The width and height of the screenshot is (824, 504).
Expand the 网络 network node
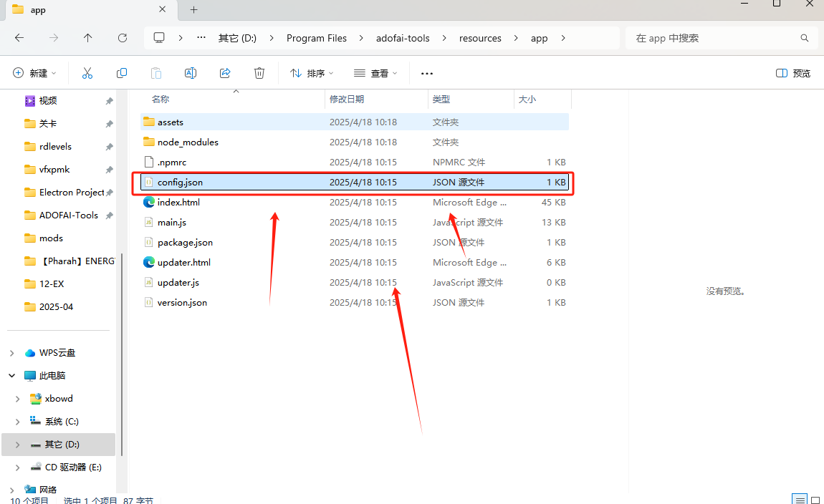11,490
